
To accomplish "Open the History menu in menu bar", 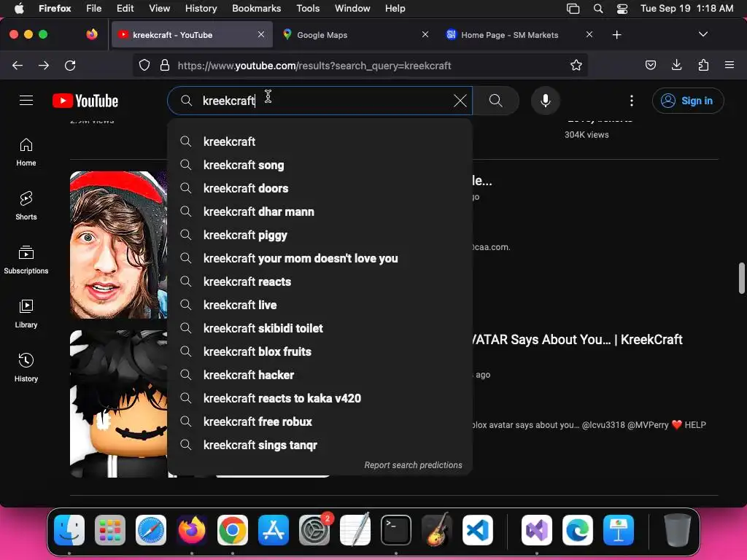I will [201, 8].
